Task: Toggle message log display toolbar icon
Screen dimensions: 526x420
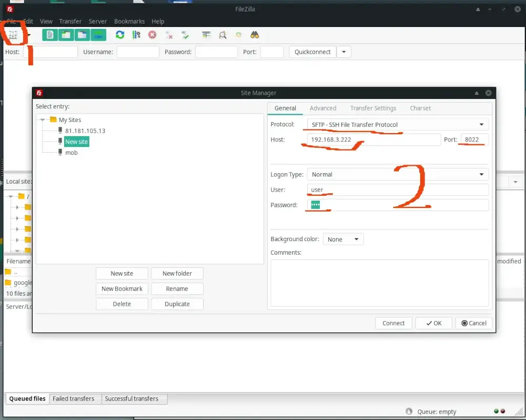Action: click(50, 35)
